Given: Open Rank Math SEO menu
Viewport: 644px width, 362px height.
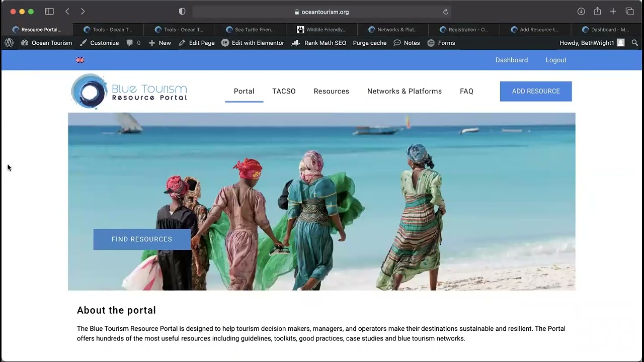Looking at the screenshot, I should [319, 43].
